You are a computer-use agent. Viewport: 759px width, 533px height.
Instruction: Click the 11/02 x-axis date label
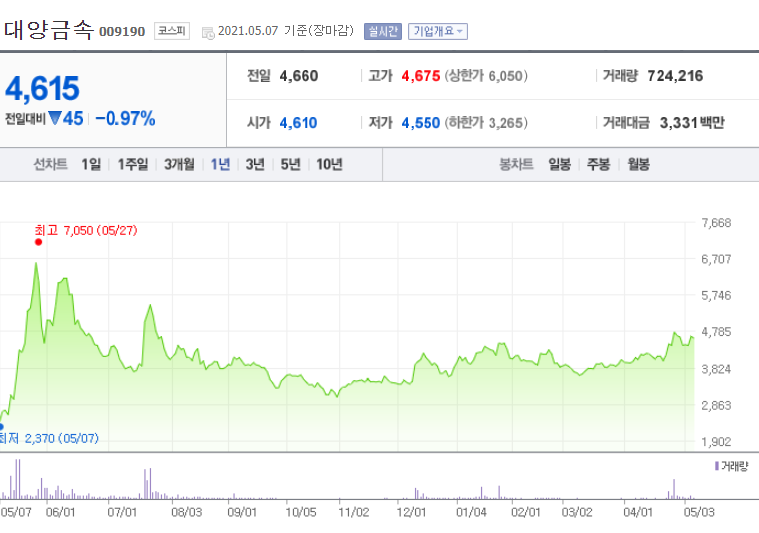353,512
